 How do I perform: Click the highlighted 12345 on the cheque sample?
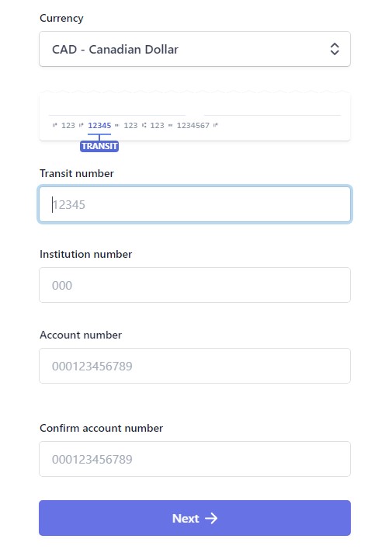(99, 126)
